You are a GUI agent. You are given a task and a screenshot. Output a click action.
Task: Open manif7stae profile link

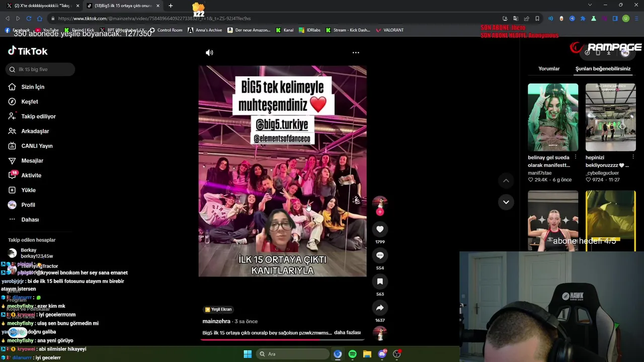[x=539, y=173]
